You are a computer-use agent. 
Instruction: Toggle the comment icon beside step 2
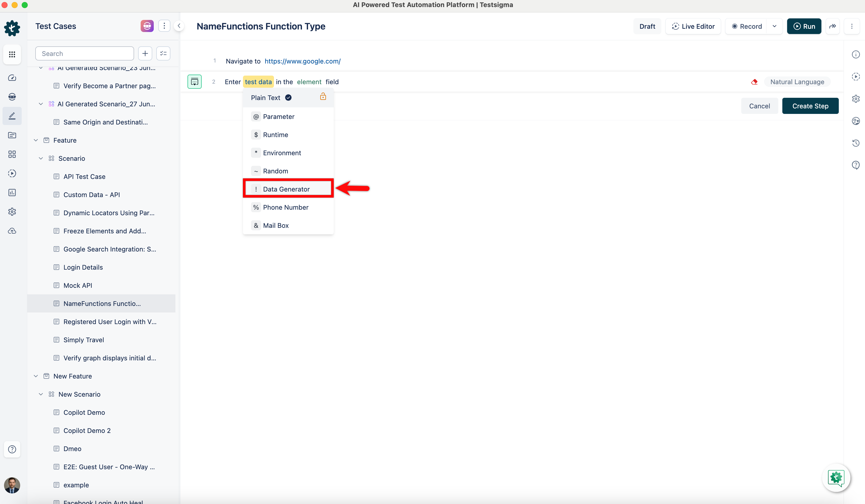coord(194,82)
